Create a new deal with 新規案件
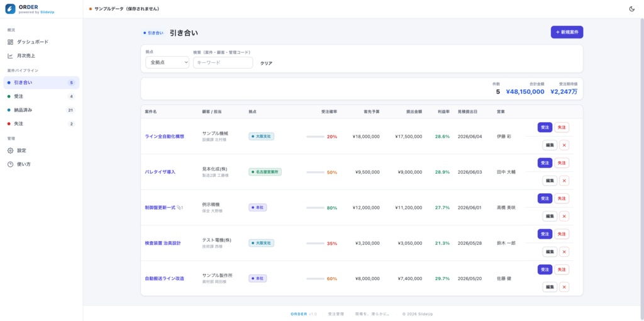The width and height of the screenshot is (644, 321). [567, 32]
